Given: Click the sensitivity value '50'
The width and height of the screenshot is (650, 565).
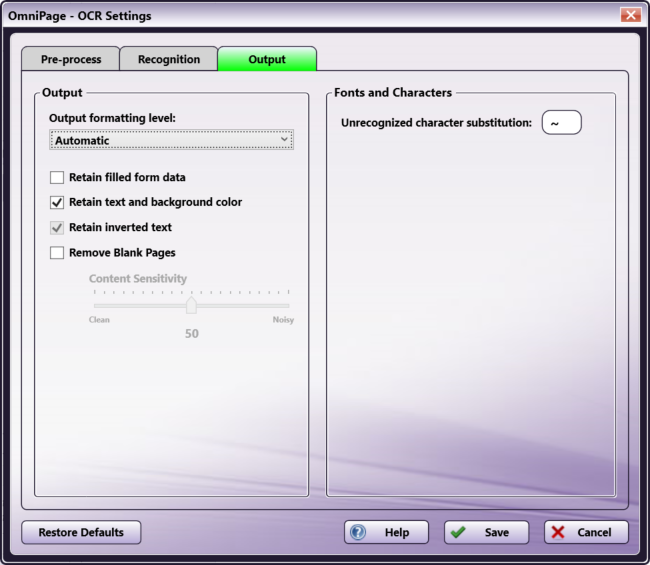Looking at the screenshot, I should coord(192,334).
